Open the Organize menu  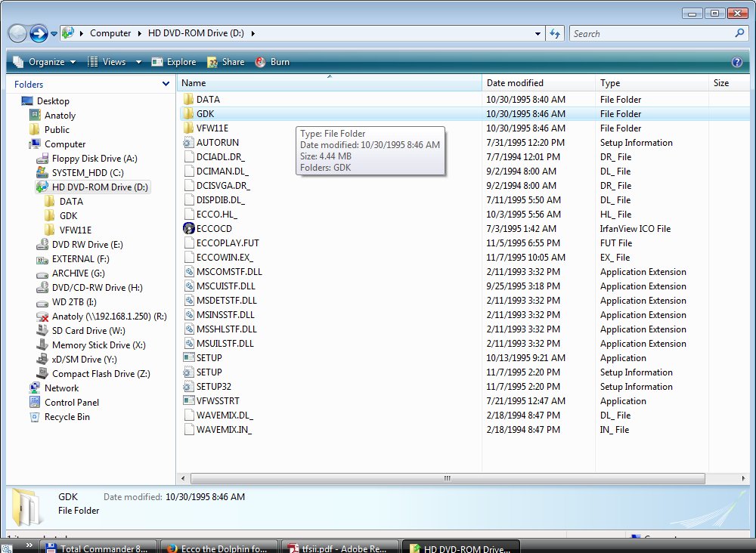(45, 62)
